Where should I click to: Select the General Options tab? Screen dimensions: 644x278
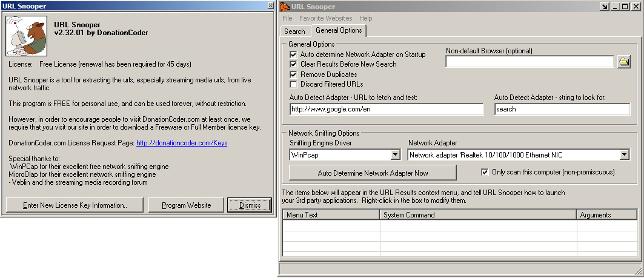[339, 30]
